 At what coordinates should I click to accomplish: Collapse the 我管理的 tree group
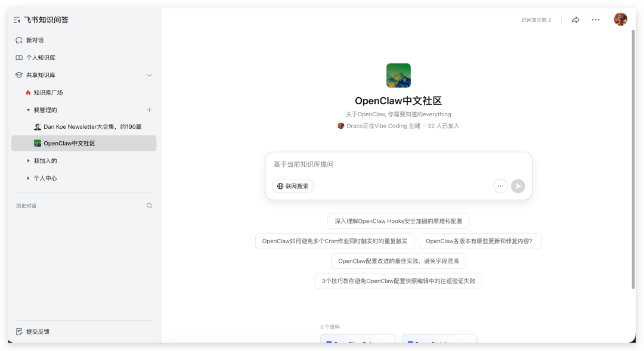click(28, 110)
